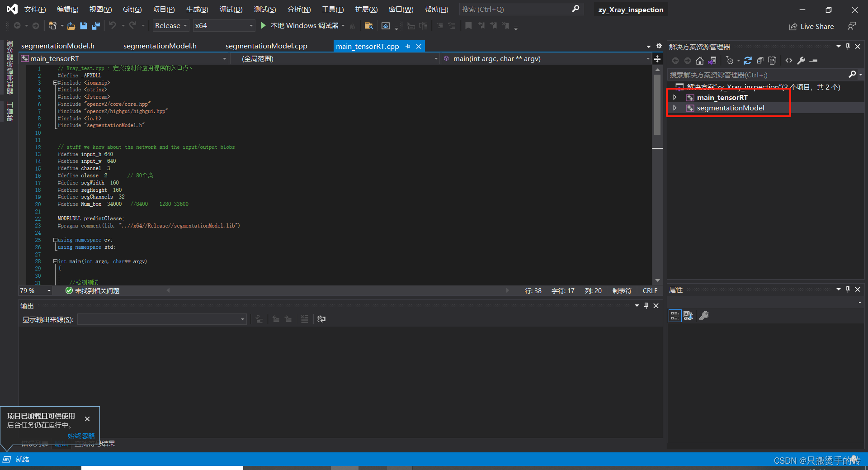Click the View Code angle-brackets icon
Screen dimensions: 868x470
coord(789,61)
